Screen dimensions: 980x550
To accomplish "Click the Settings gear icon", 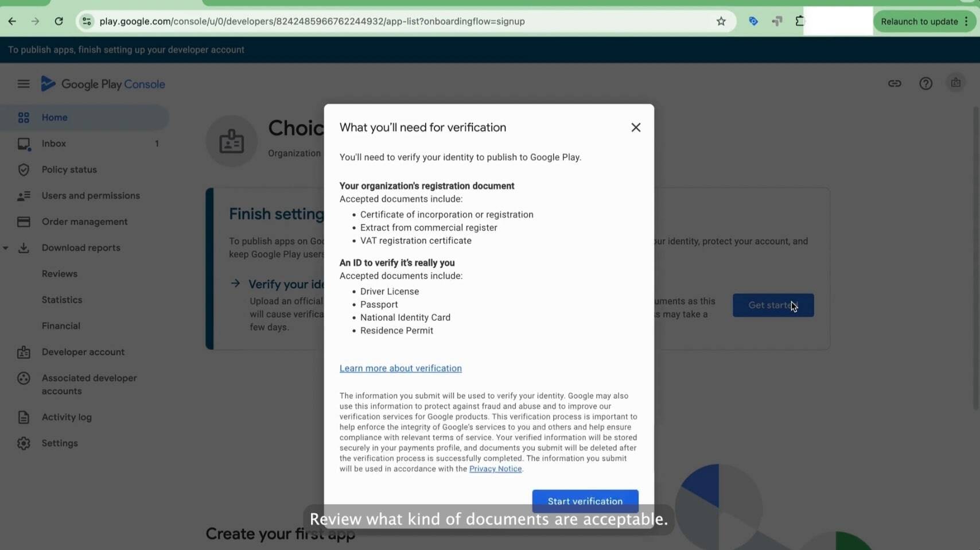I will tap(23, 443).
